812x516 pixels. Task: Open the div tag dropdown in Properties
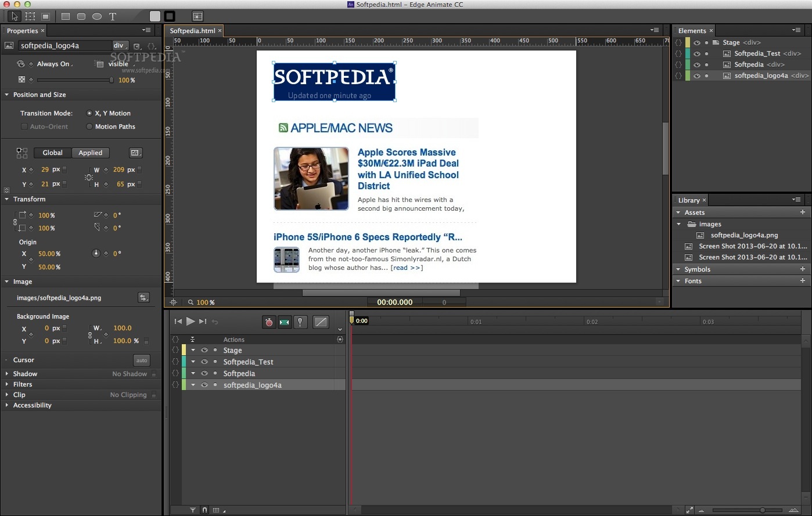click(x=121, y=45)
